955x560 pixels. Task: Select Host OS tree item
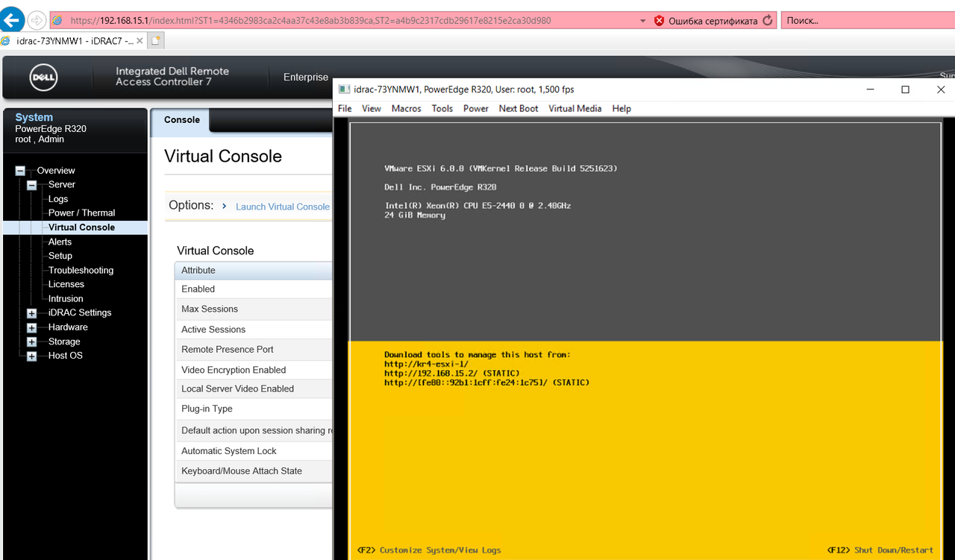66,356
